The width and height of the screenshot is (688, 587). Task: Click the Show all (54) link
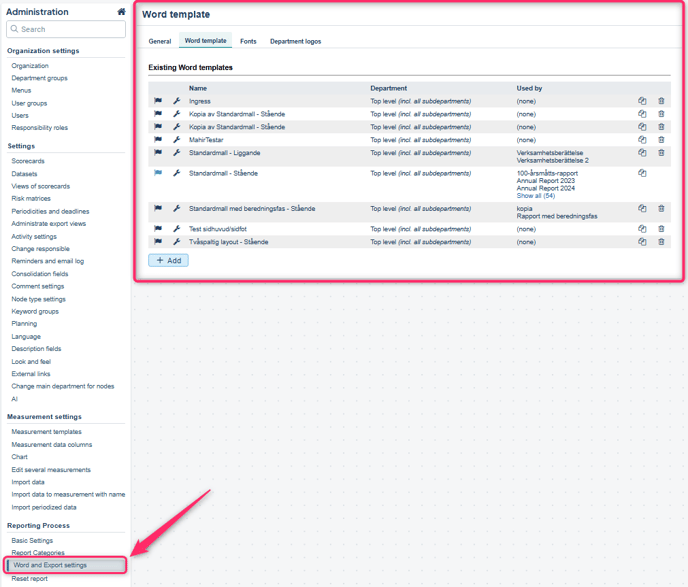tap(536, 196)
